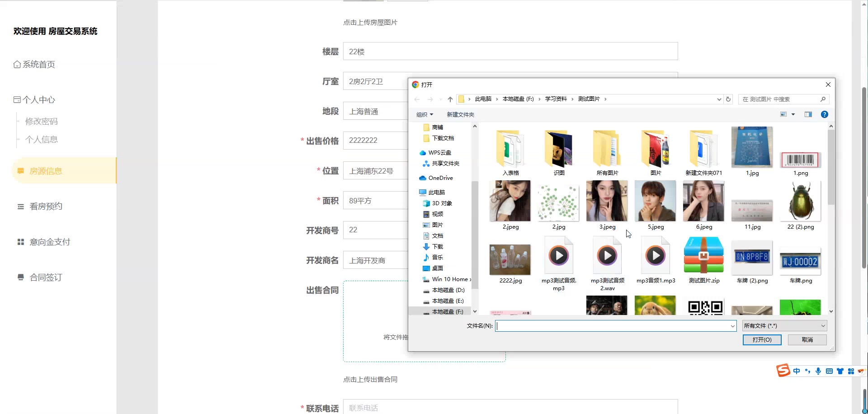The height and width of the screenshot is (414, 868).
Task: Click the 打开(O) button
Action: pos(762,340)
